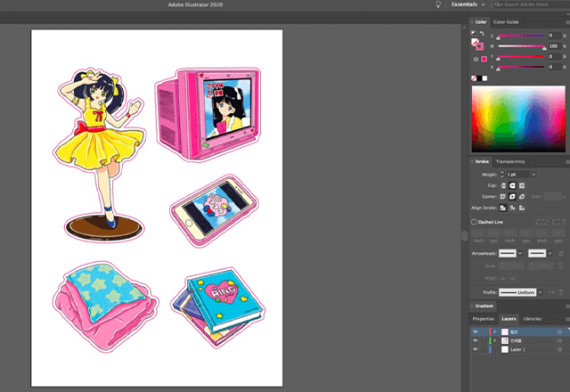Select the Round Cap icon
Screen dimensions: 570x392
pyautogui.click(x=513, y=186)
